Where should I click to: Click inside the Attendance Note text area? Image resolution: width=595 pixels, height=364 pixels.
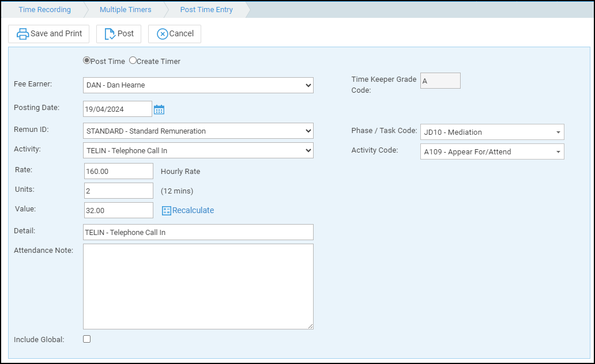tap(198, 285)
